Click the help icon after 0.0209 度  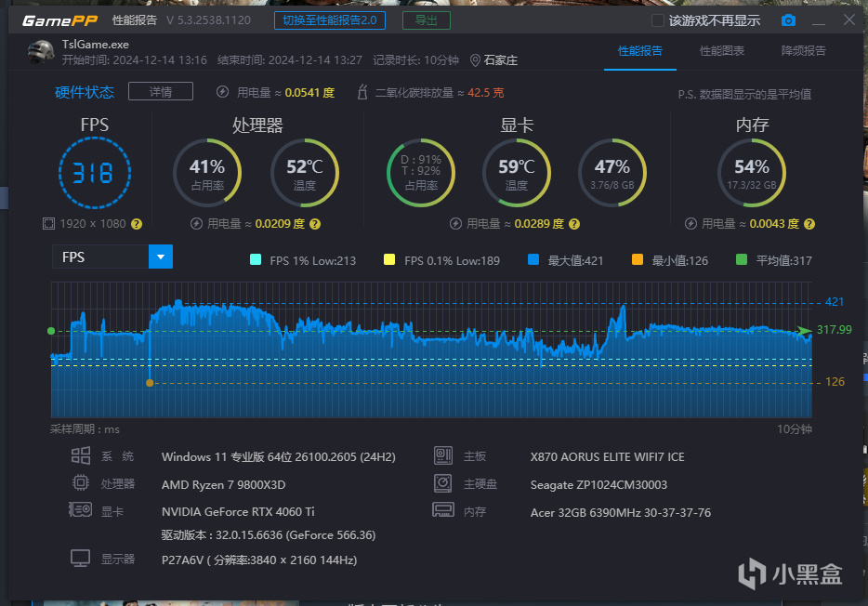click(315, 224)
